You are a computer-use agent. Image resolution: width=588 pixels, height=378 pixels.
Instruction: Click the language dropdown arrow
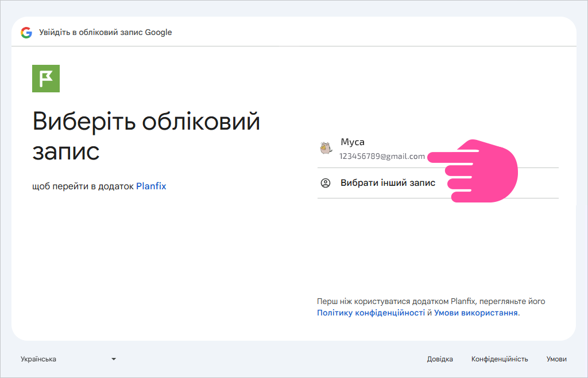pos(114,359)
